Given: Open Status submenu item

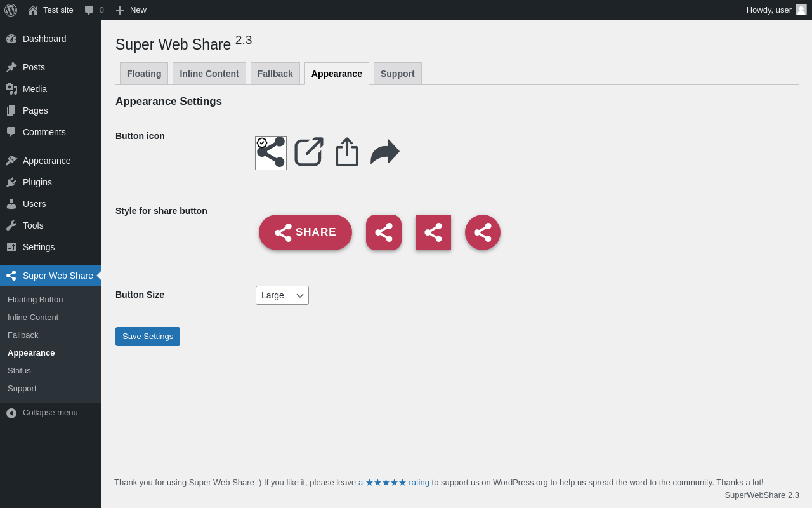Looking at the screenshot, I should pos(51,371).
